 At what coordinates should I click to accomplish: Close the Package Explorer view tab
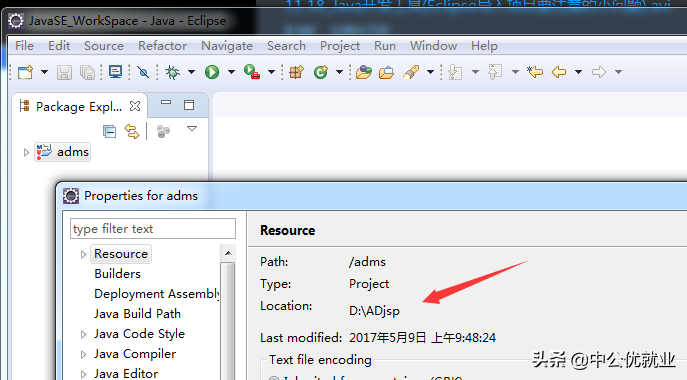click(135, 106)
